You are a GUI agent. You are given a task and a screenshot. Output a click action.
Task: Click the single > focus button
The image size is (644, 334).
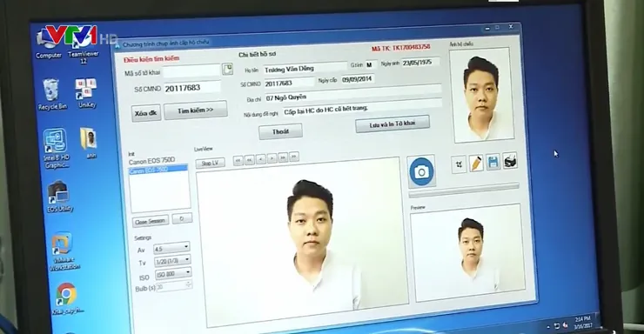272,158
